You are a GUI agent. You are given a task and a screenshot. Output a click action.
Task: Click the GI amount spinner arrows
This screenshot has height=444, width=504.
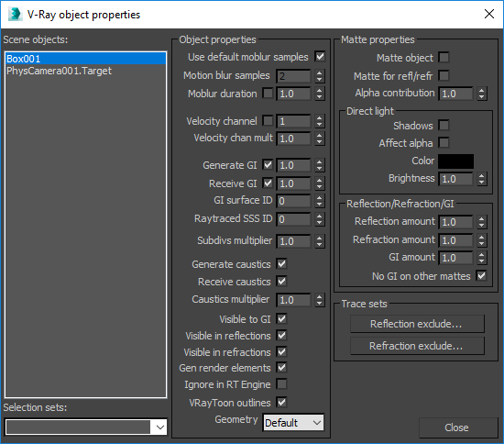coord(481,258)
